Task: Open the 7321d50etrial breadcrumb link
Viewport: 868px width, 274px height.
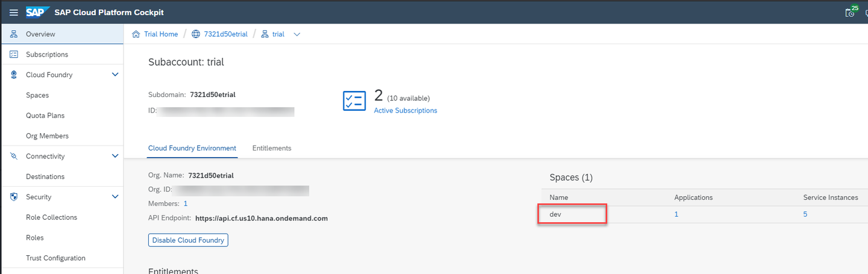Action: pyautogui.click(x=225, y=34)
